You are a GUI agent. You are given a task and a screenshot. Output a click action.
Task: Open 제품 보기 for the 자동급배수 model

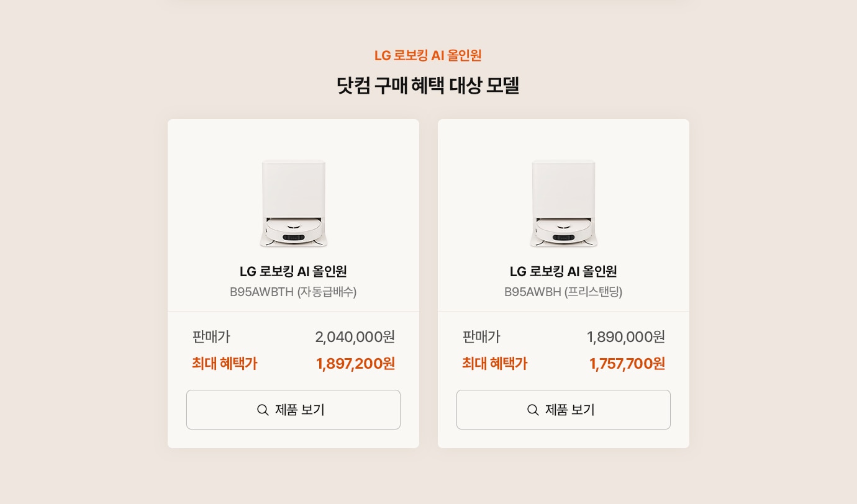293,410
